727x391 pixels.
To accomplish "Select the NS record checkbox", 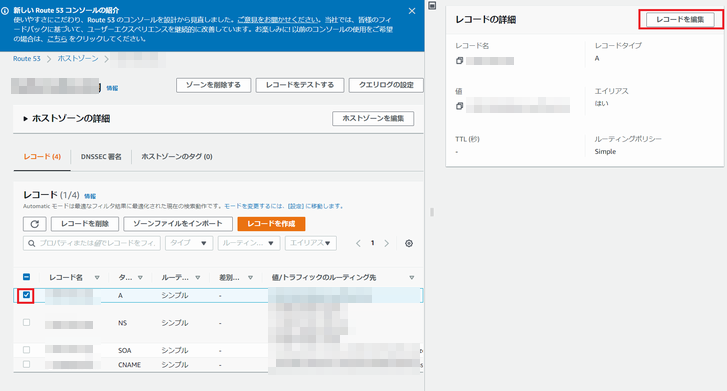I will coord(26,322).
